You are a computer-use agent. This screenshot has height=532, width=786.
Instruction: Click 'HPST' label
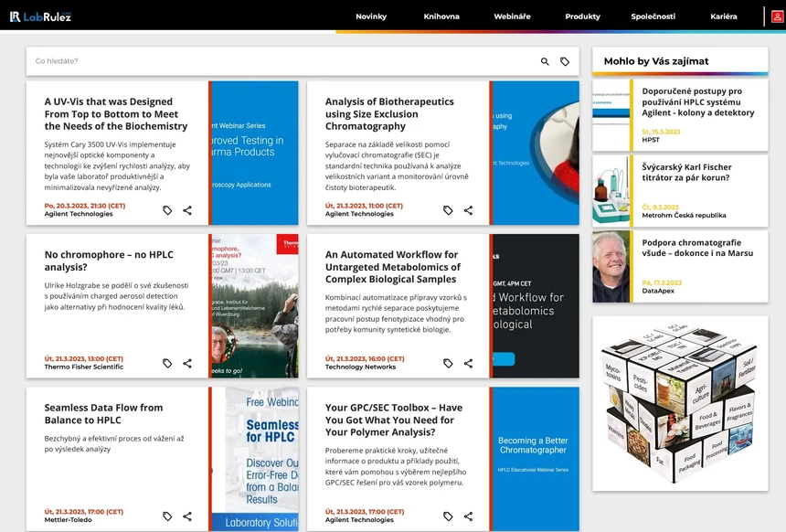pos(651,140)
